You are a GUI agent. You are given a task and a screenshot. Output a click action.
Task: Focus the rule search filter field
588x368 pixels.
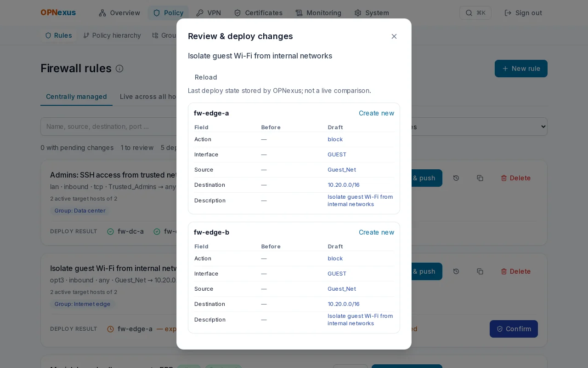coord(108,126)
